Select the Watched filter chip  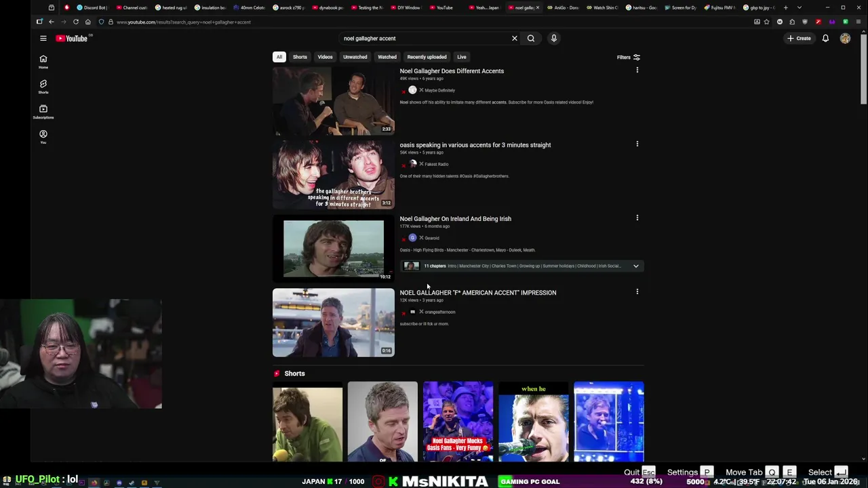coord(387,57)
